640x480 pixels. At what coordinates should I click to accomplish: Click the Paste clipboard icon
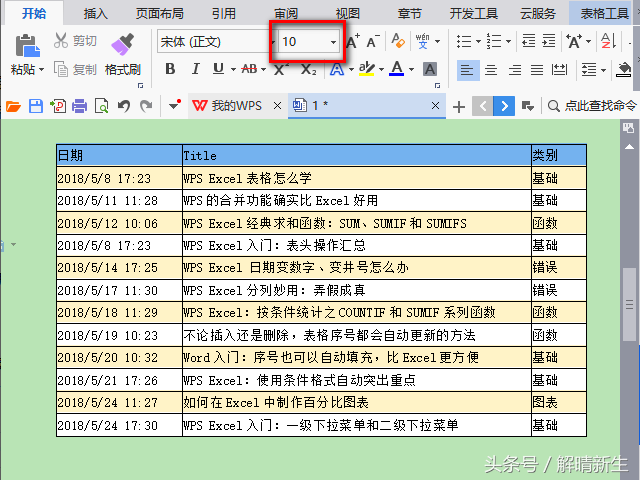27,46
